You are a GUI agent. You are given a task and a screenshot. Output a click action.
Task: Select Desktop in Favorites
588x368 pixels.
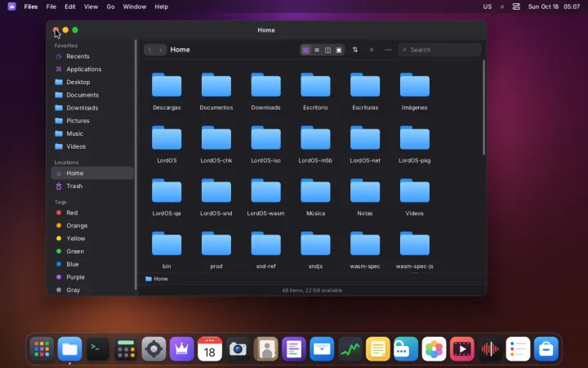point(91,82)
